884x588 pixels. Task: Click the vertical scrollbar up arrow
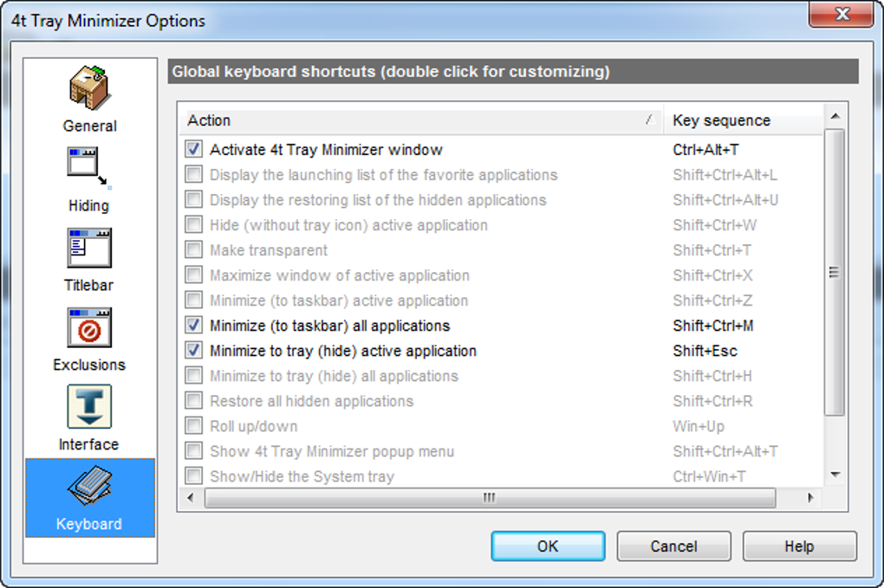(x=835, y=116)
